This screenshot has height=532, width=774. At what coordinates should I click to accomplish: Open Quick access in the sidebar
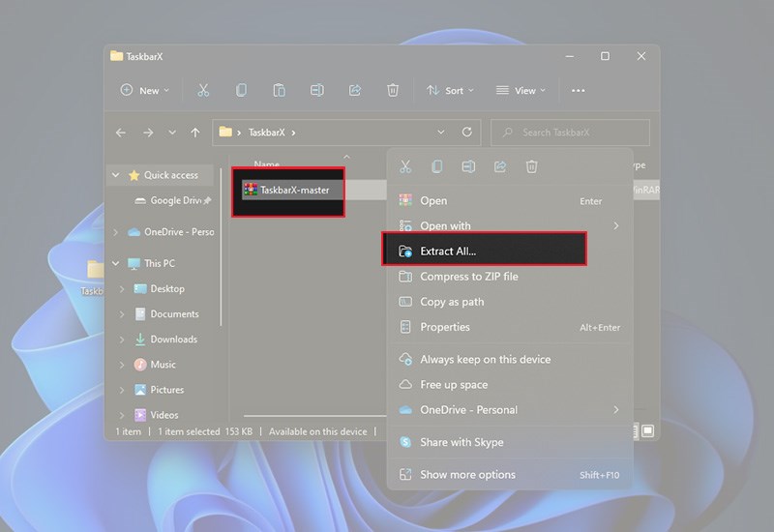tap(170, 175)
